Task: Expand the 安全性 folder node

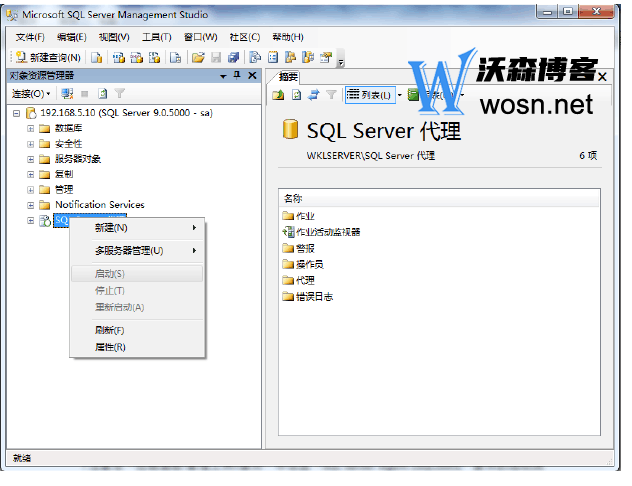Action: 30,143
